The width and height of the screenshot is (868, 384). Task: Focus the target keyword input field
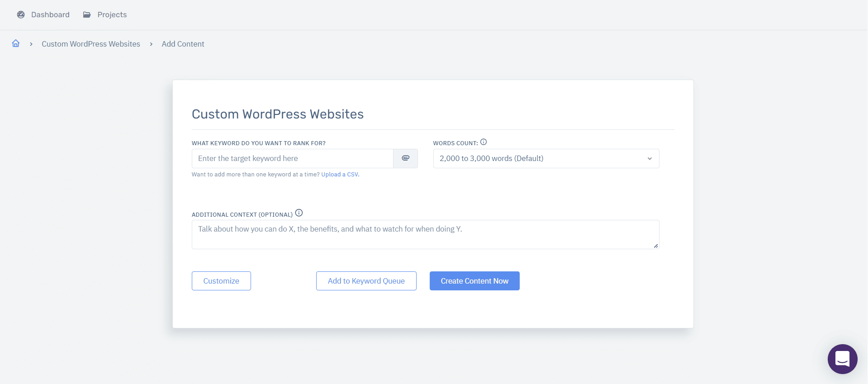coord(293,158)
